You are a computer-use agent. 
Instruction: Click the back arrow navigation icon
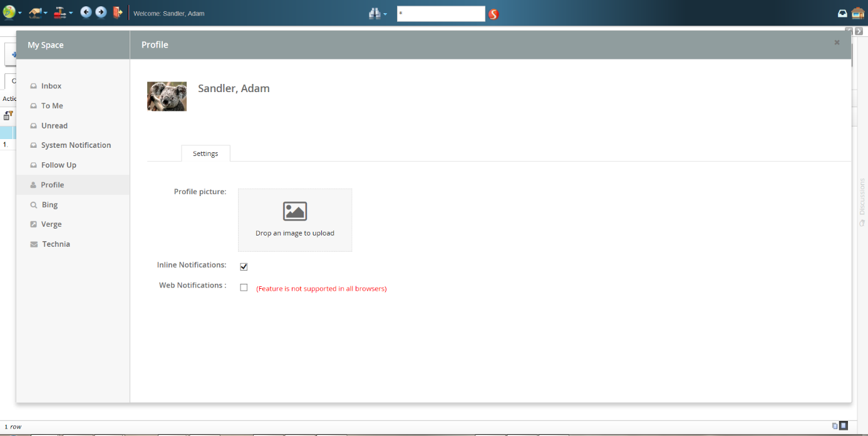[86, 13]
